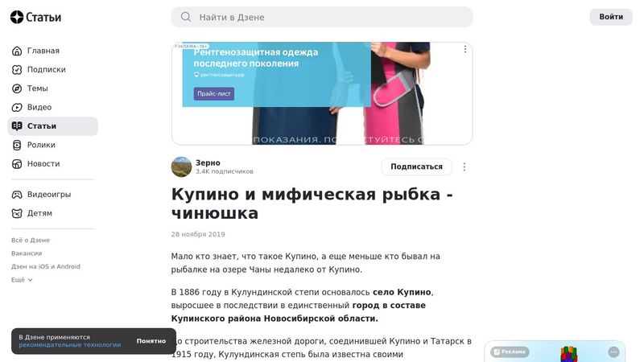Click the Dzen logo icon
This screenshot has height=362, width=644.
[17, 17]
